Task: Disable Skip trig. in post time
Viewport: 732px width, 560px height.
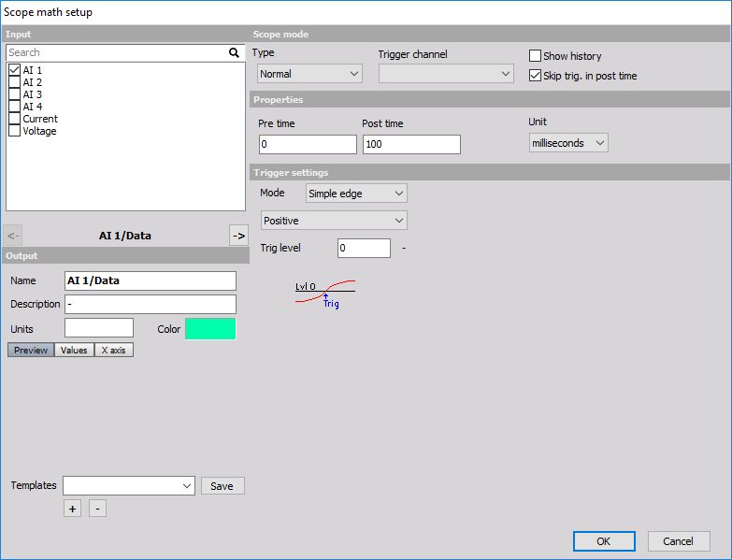Action: pyautogui.click(x=535, y=76)
